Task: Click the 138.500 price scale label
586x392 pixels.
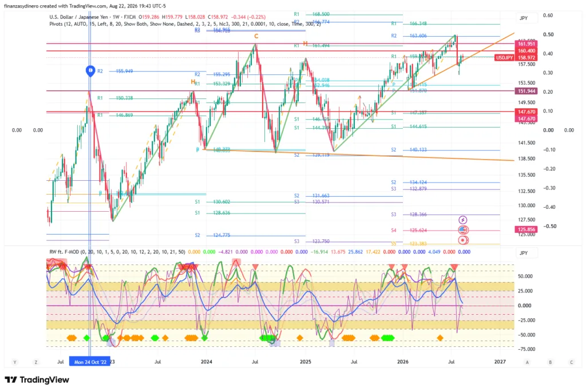Action: 526,159
